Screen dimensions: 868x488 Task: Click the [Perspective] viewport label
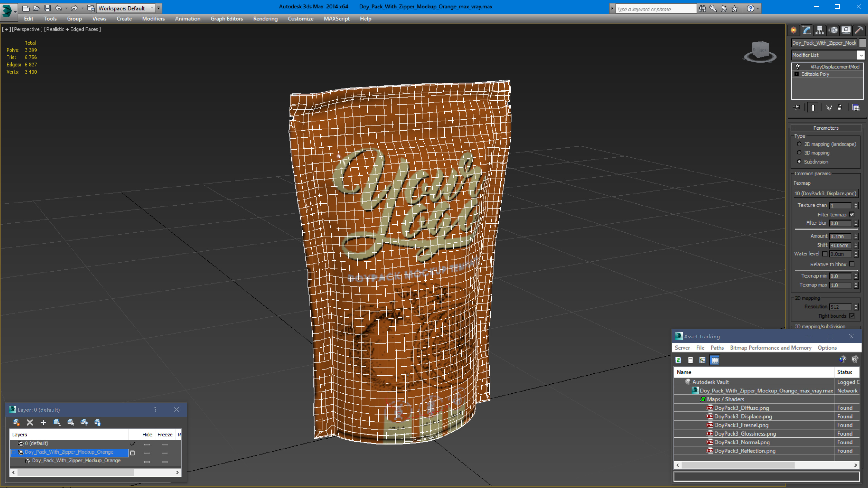click(27, 29)
